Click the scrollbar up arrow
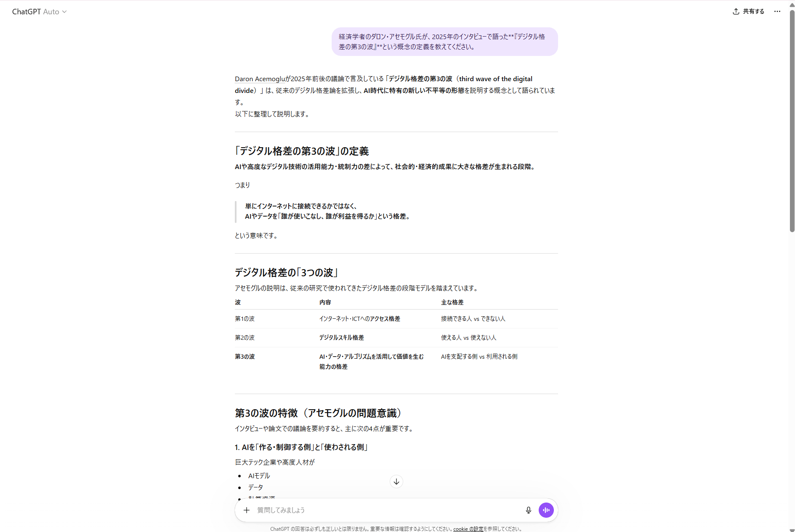The height and width of the screenshot is (532, 795). pyautogui.click(x=792, y=5)
